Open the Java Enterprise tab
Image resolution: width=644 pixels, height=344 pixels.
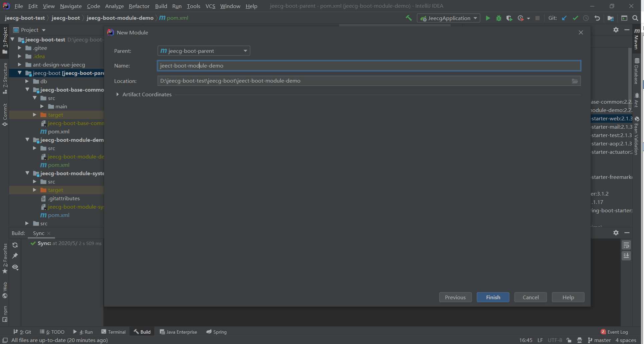pyautogui.click(x=178, y=332)
